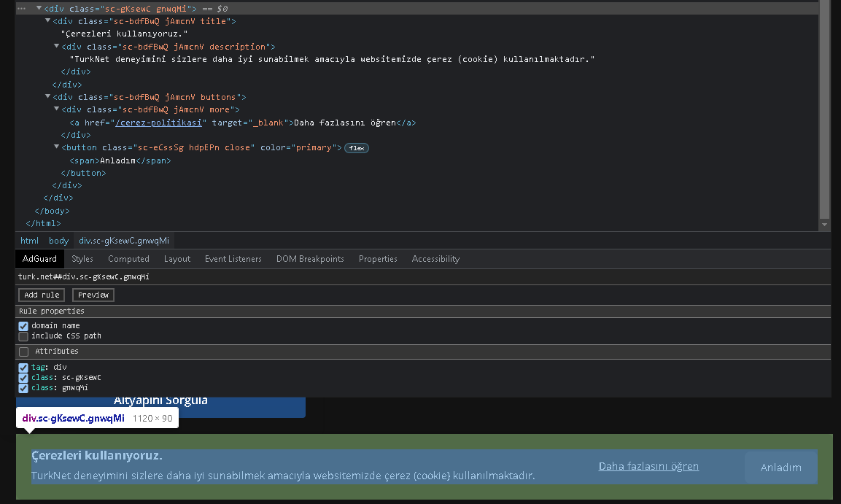The width and height of the screenshot is (841, 504).
Task: Disable the "tag: div" checkbox
Action: point(23,367)
